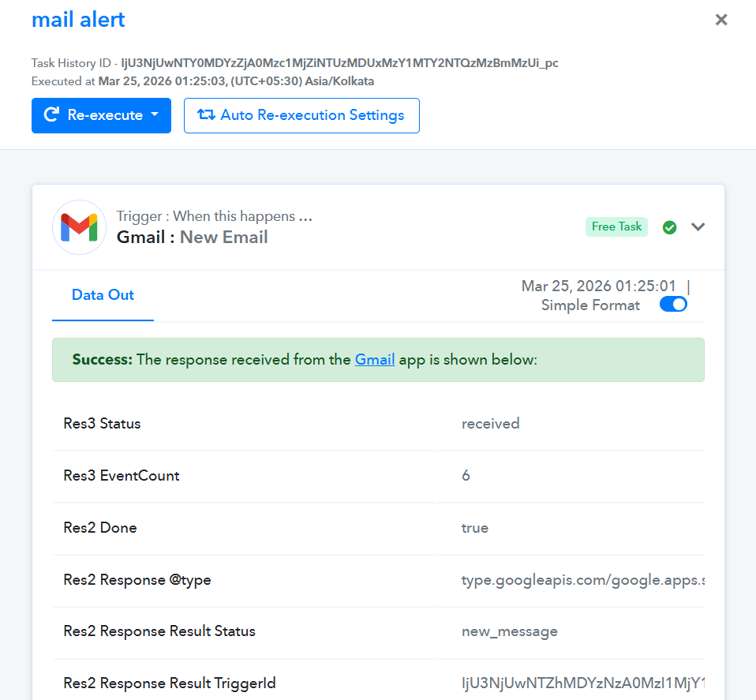756x700 pixels.
Task: Open the Re-execute dropdown caret
Action: (x=155, y=115)
